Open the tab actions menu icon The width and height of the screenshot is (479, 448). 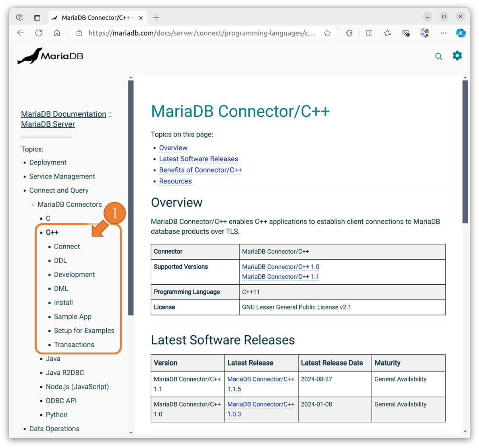[37, 18]
